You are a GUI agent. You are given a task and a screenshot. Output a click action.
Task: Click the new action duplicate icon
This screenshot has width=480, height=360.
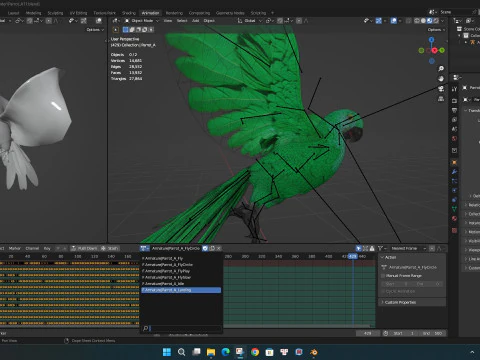[212, 248]
